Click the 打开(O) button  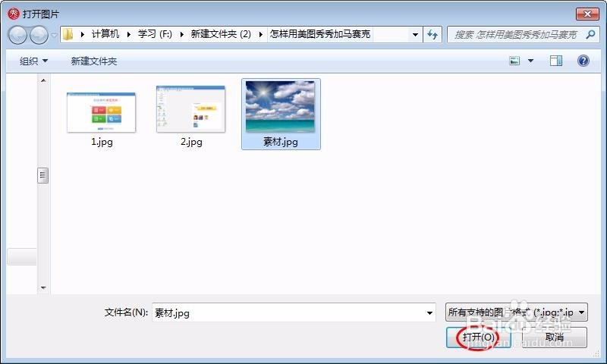tap(479, 337)
